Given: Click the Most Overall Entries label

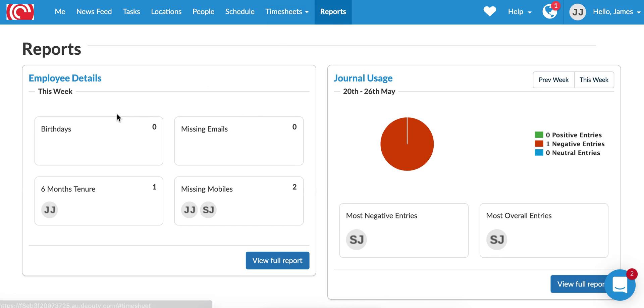Looking at the screenshot, I should point(519,216).
